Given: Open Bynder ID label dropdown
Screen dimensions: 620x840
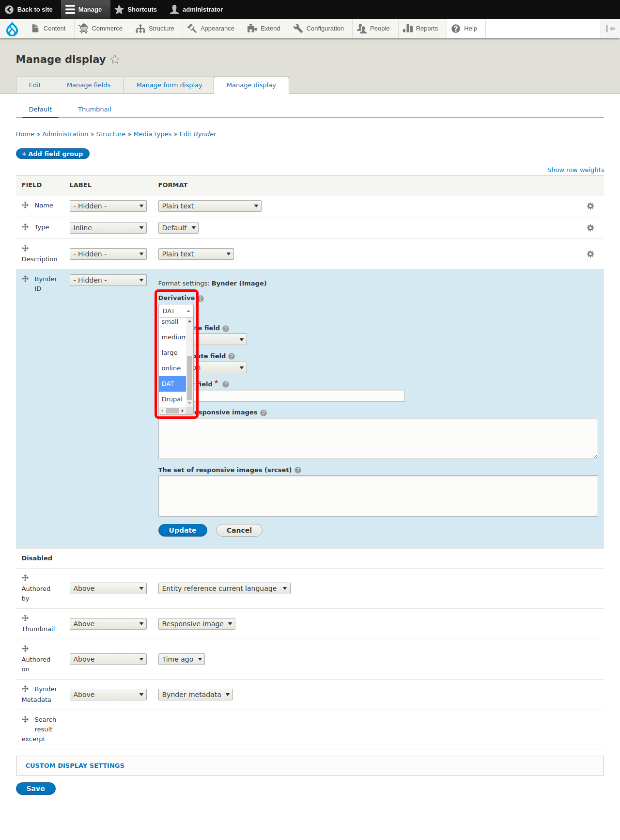Looking at the screenshot, I should (108, 280).
